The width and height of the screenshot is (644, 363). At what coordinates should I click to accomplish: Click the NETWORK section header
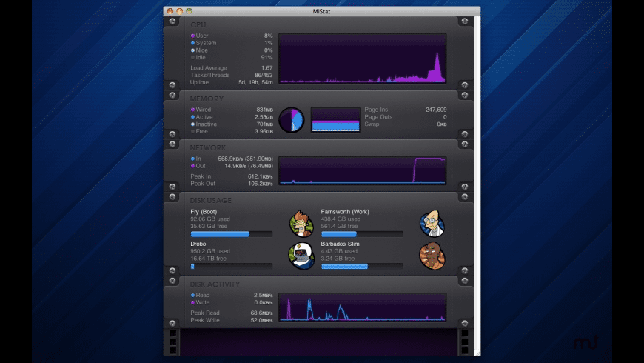tap(207, 147)
